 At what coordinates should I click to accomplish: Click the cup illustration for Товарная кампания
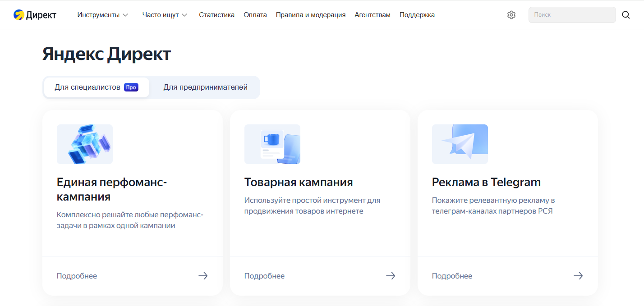coord(272,144)
